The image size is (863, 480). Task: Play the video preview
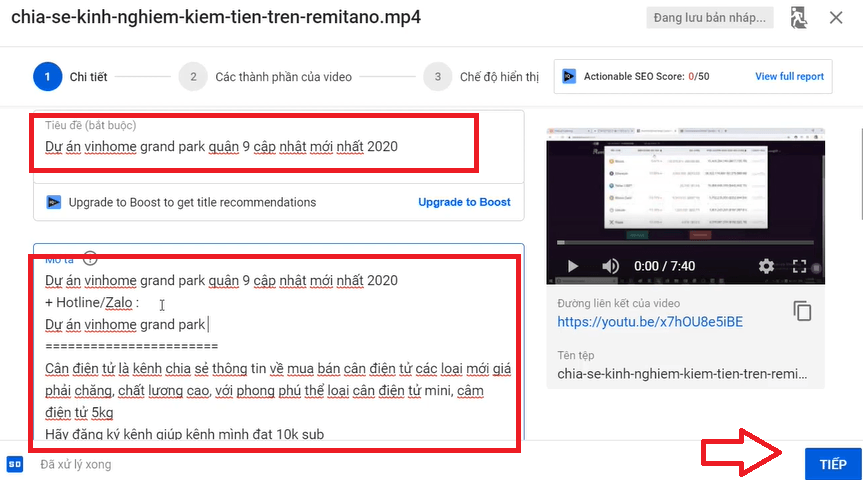(x=572, y=266)
